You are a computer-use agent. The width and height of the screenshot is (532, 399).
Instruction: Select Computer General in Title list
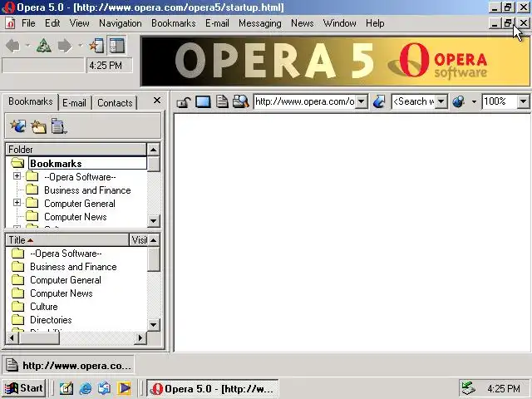point(66,280)
